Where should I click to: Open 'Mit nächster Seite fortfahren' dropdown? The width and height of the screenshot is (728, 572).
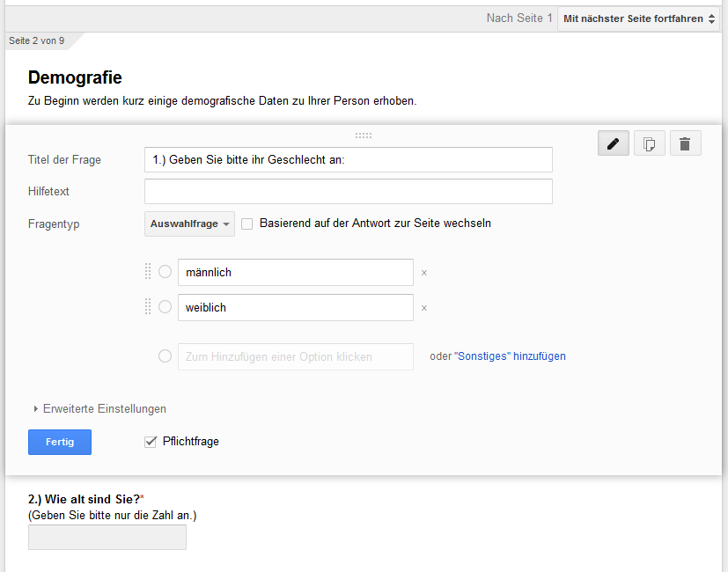[x=639, y=19]
